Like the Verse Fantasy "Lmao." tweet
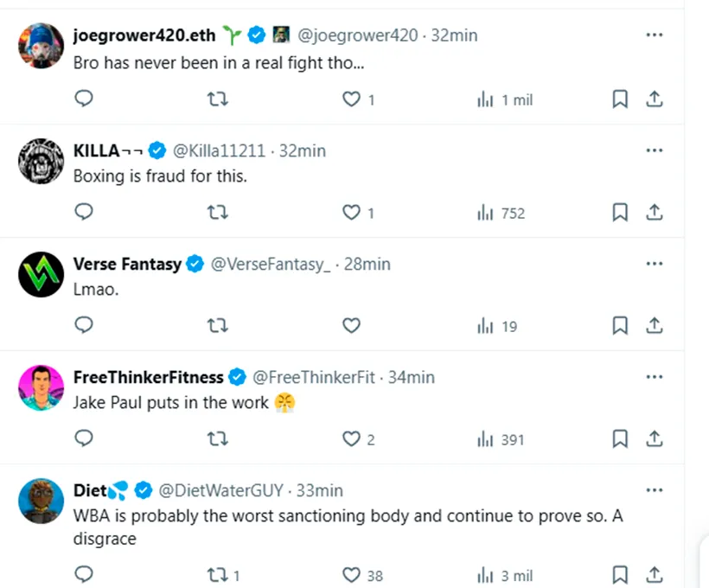This screenshot has width=709, height=588. (351, 326)
